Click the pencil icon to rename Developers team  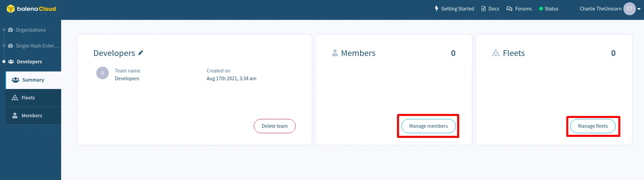click(x=141, y=53)
